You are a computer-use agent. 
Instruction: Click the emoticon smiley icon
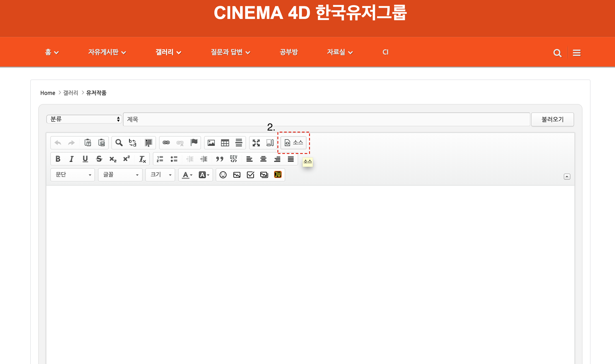pyautogui.click(x=223, y=175)
